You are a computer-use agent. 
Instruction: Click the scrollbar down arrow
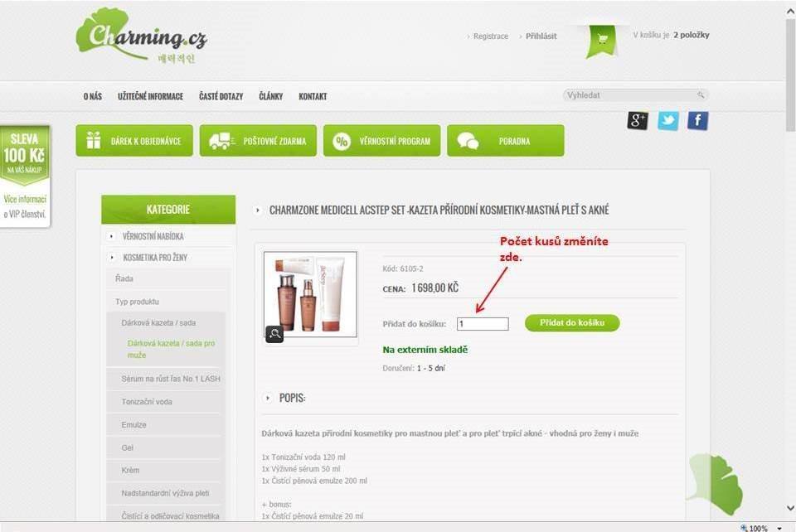click(x=790, y=508)
